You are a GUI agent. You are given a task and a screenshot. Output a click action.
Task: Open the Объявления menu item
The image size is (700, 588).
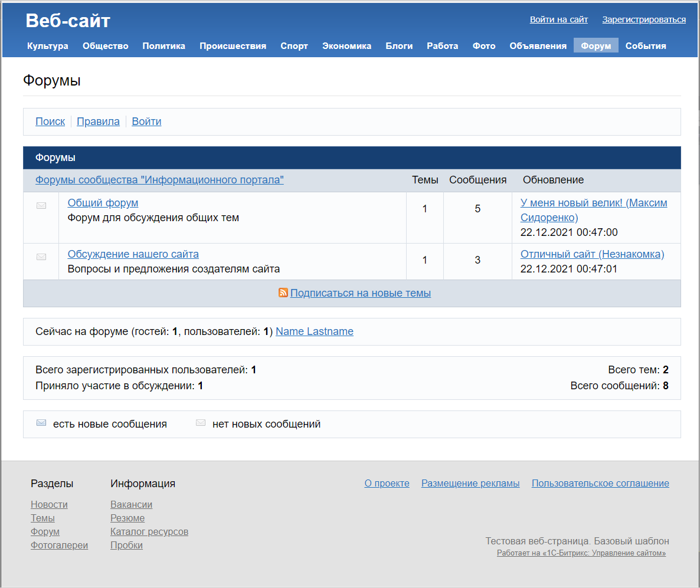538,45
